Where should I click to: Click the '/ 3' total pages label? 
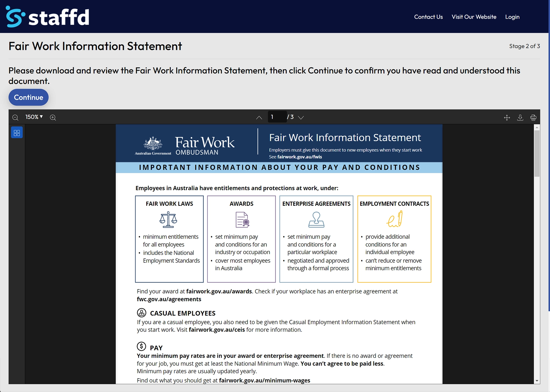click(290, 117)
